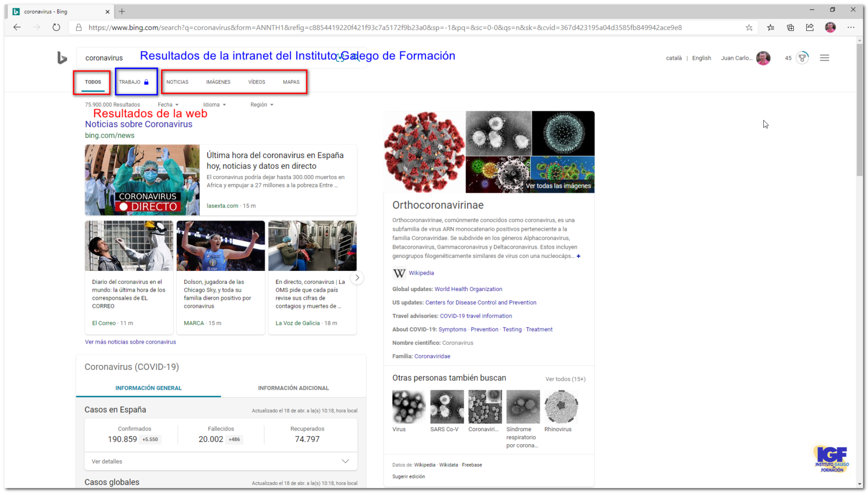Screen dimensions: 868x493
Task: Open the Microsoft Rewards medal icon
Action: pyautogui.click(x=802, y=58)
